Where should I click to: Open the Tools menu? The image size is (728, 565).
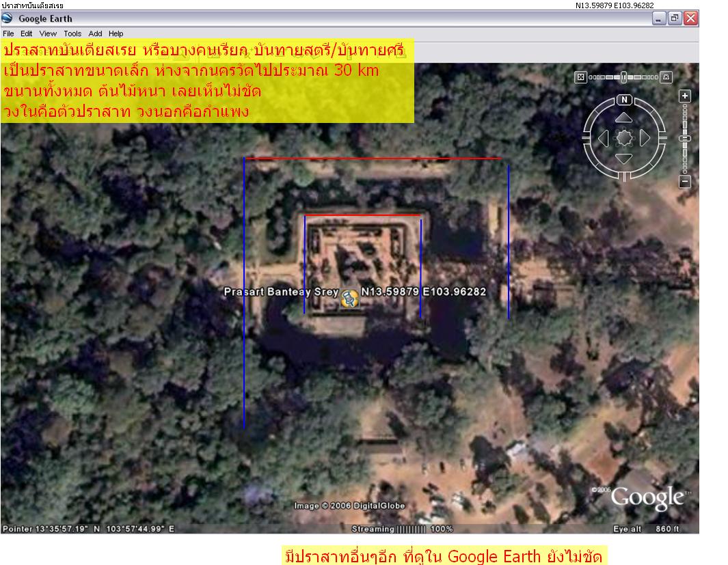[x=72, y=33]
